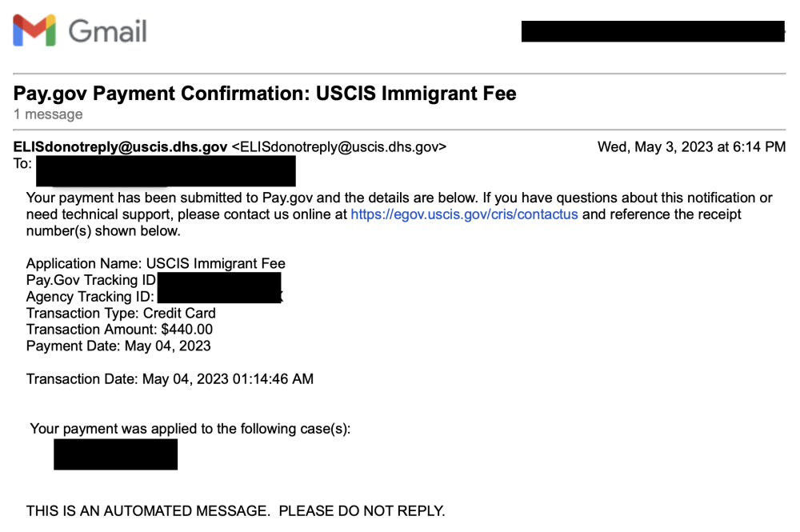Click the bold sender name ELISdonotreply@uscis.dhs.gov
This screenshot has height=532, width=800.
pyautogui.click(x=121, y=147)
